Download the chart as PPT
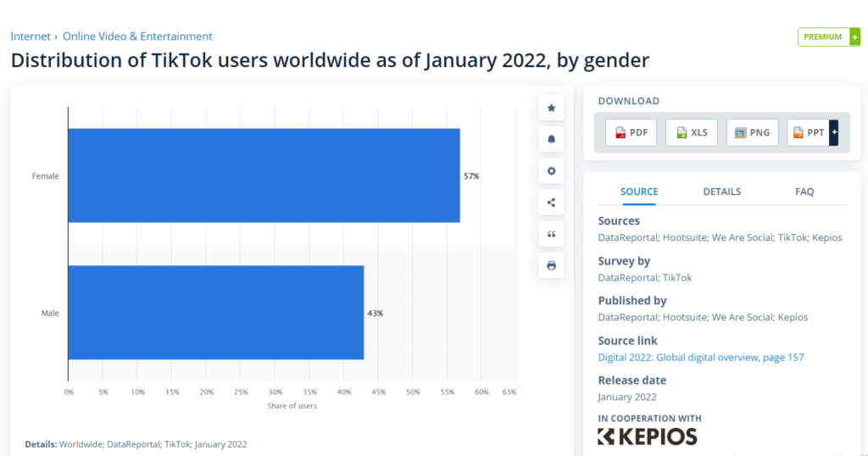Screen dimensions: 868x456 click(x=808, y=132)
